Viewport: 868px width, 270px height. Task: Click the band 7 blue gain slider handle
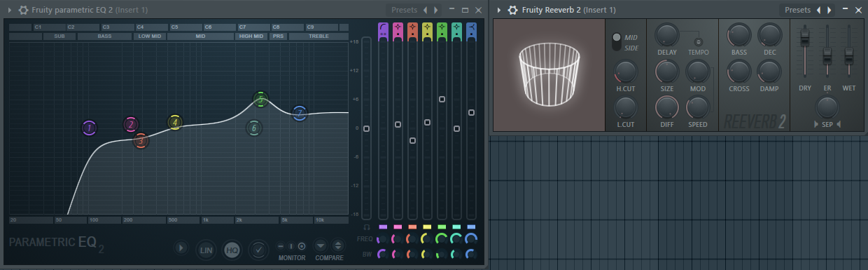pos(471,112)
